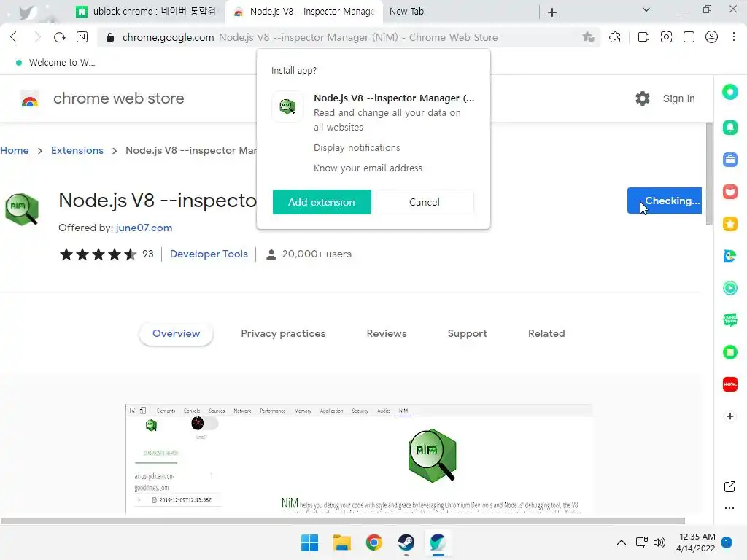The width and height of the screenshot is (747, 560).
Task: Open the Naver home button
Action: click(82, 37)
